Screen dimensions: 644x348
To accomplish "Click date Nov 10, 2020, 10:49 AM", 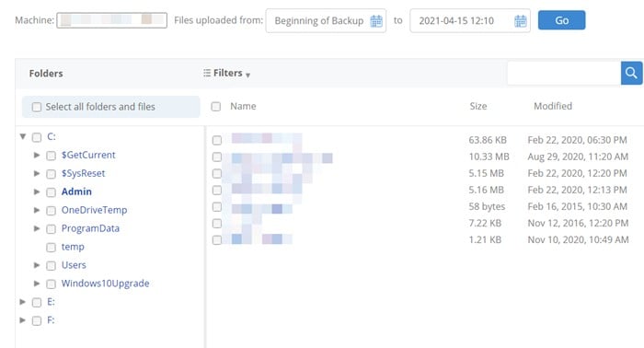I will pos(578,239).
